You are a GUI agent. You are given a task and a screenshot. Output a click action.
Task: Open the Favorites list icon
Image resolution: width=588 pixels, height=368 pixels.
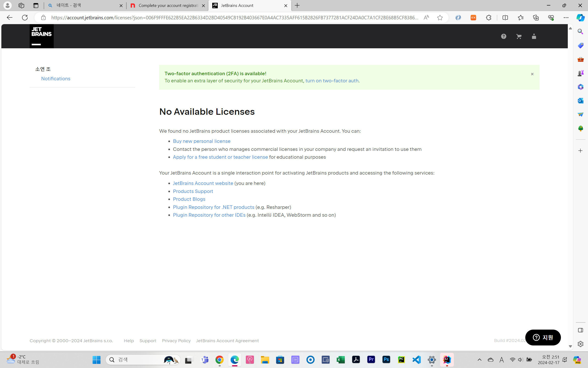click(520, 17)
